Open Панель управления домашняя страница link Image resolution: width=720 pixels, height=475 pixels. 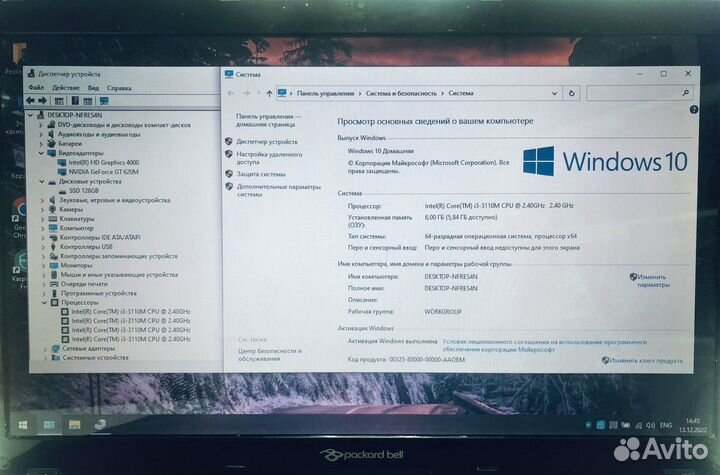click(x=269, y=120)
